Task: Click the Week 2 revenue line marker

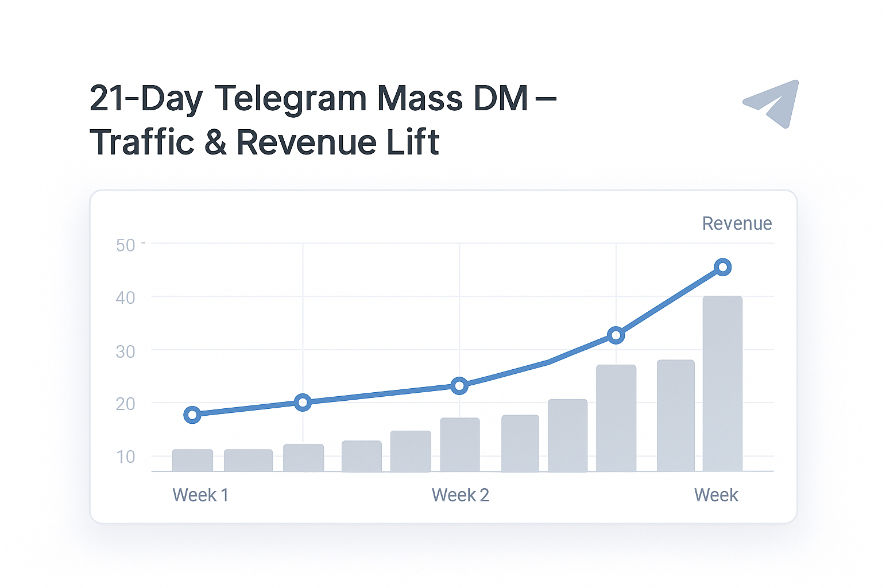Action: point(459,386)
